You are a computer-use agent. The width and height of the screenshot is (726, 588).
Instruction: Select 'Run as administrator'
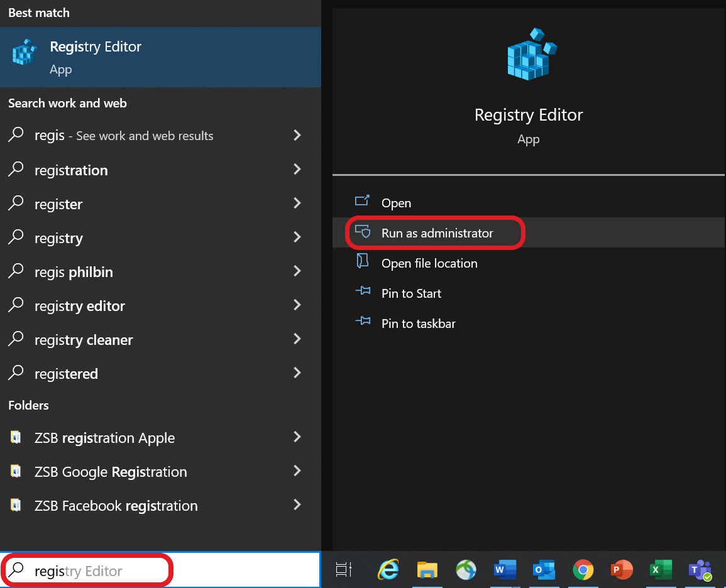coord(437,232)
